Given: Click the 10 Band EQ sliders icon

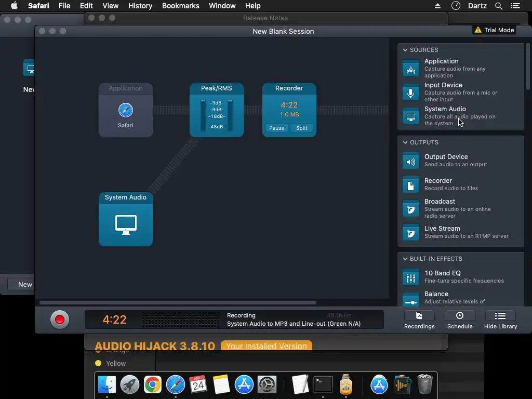Looking at the screenshot, I should pyautogui.click(x=410, y=277).
